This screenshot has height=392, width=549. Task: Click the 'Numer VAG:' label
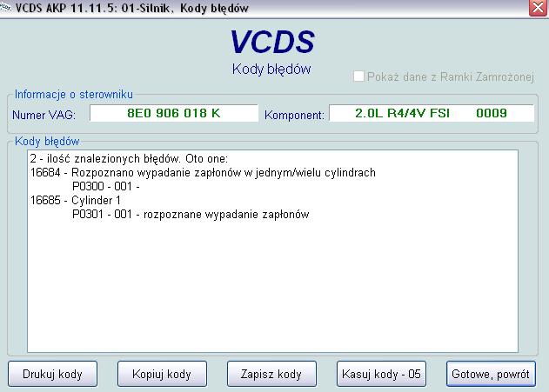(44, 115)
